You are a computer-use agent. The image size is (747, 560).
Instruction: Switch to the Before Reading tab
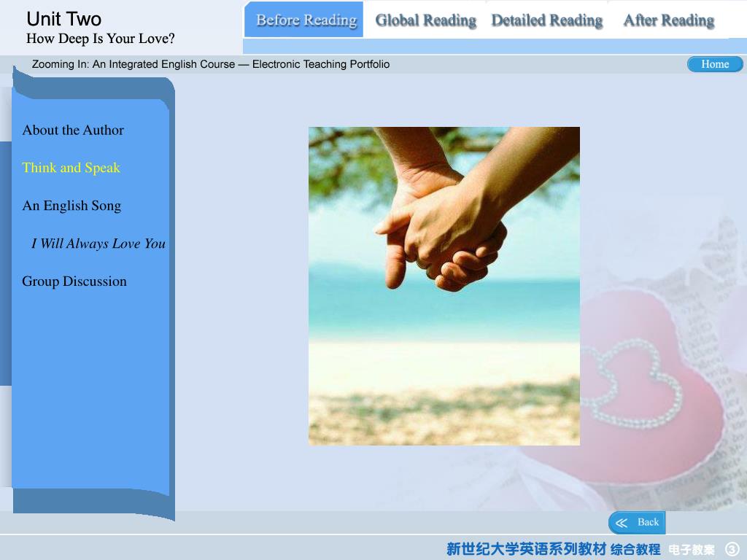pyautogui.click(x=304, y=20)
